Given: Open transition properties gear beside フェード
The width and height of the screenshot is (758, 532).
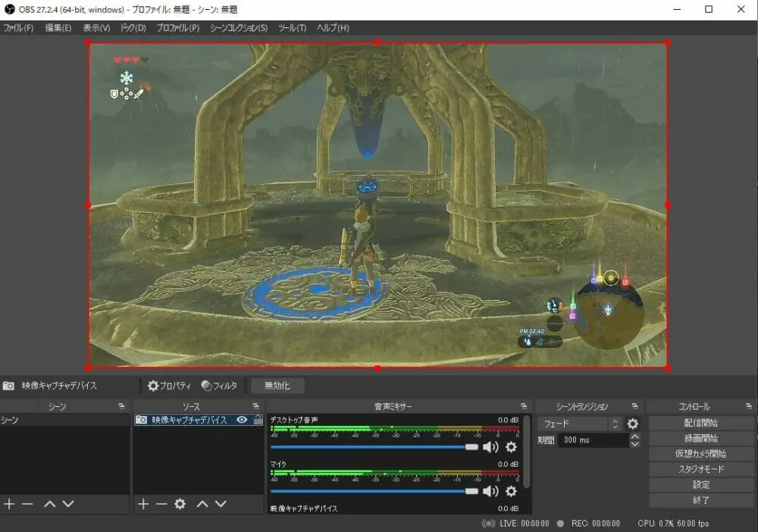Looking at the screenshot, I should pyautogui.click(x=633, y=424).
